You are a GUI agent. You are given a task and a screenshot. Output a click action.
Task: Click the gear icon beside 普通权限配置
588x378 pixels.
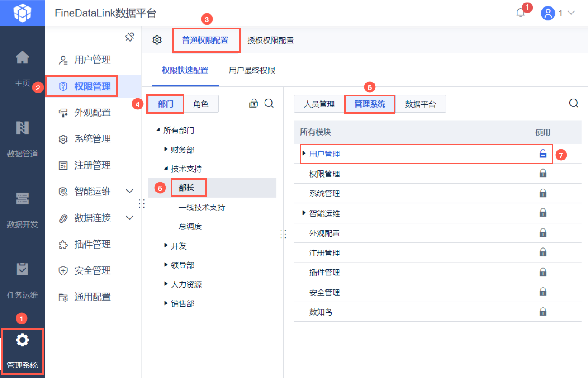[157, 40]
